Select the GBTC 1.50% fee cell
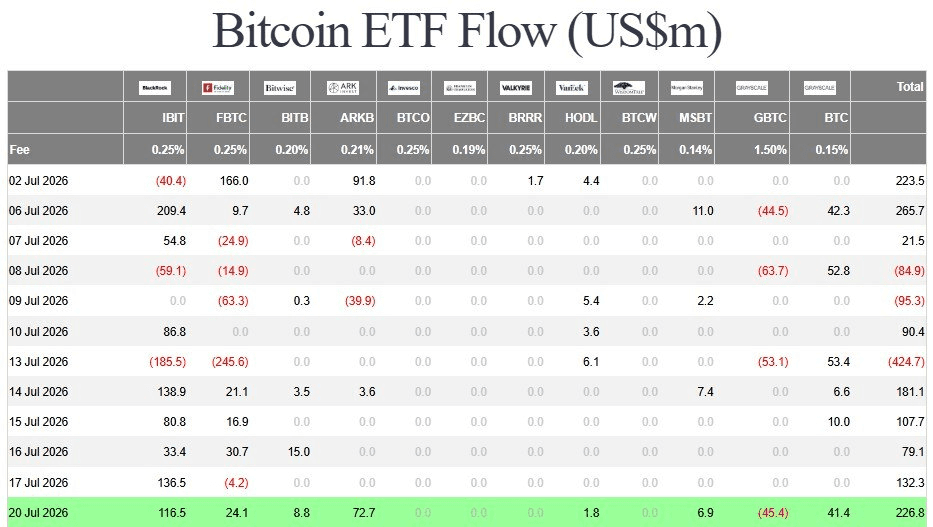Screen dimensions: 933x527 (x=770, y=149)
